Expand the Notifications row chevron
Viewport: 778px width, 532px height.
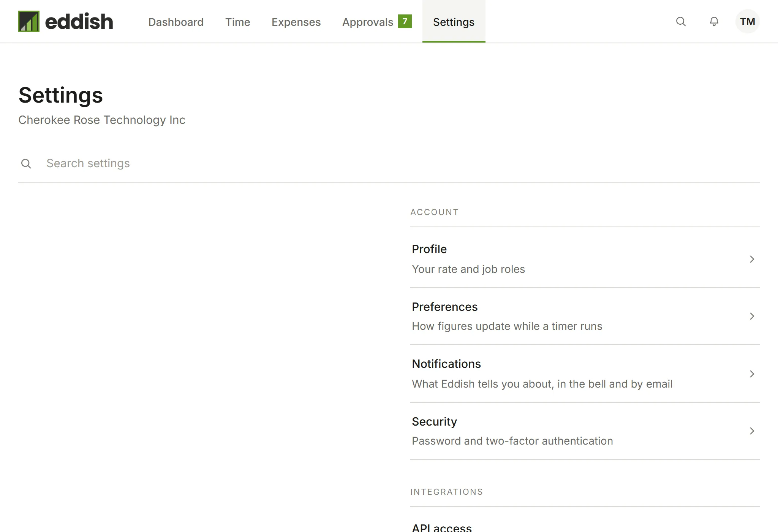[752, 374]
